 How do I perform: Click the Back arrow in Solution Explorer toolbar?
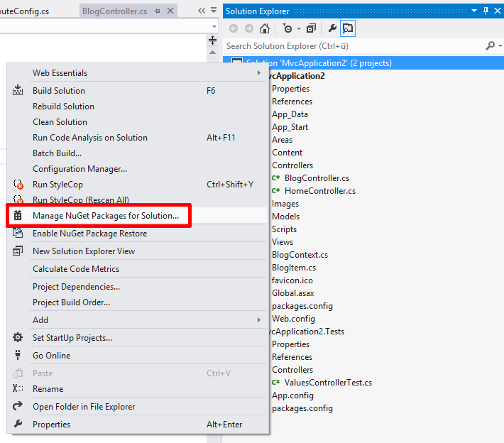234,28
